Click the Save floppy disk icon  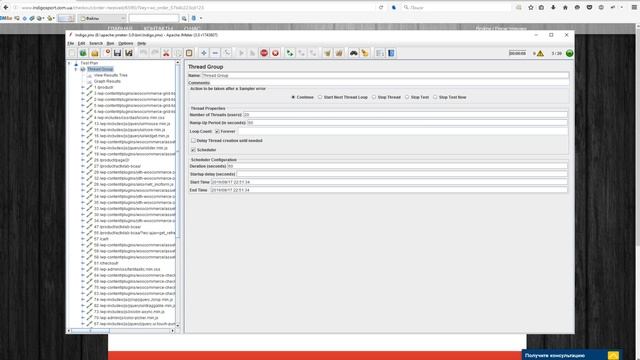118,53
